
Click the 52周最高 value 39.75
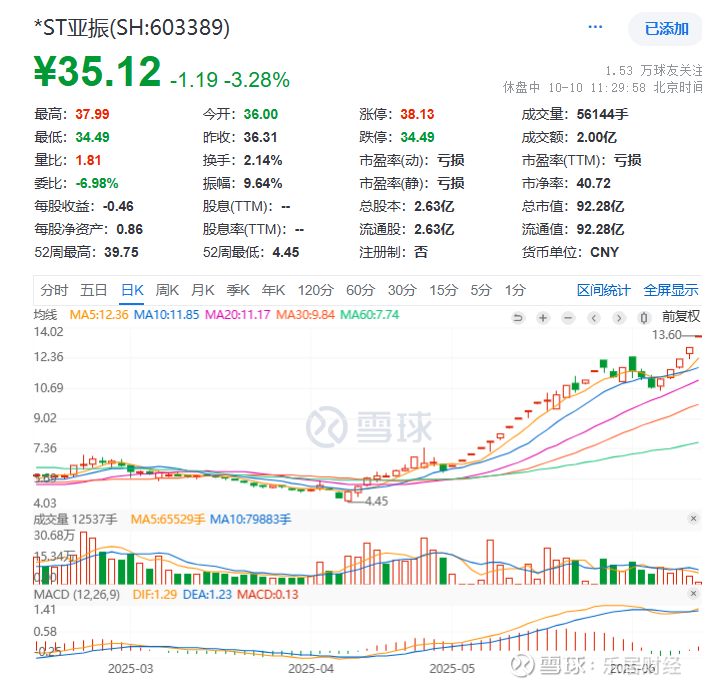pyautogui.click(x=121, y=252)
